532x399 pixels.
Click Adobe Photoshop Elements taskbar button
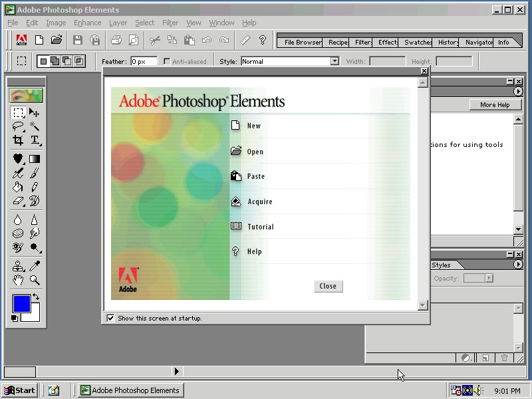(x=131, y=390)
